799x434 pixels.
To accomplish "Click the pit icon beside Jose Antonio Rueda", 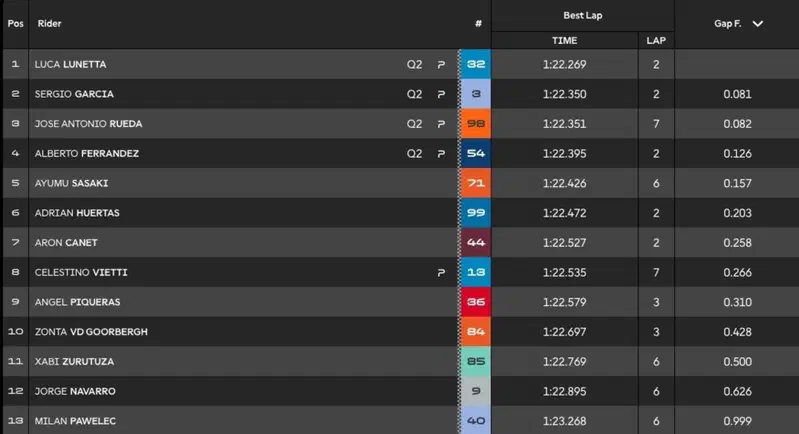I will point(441,124).
